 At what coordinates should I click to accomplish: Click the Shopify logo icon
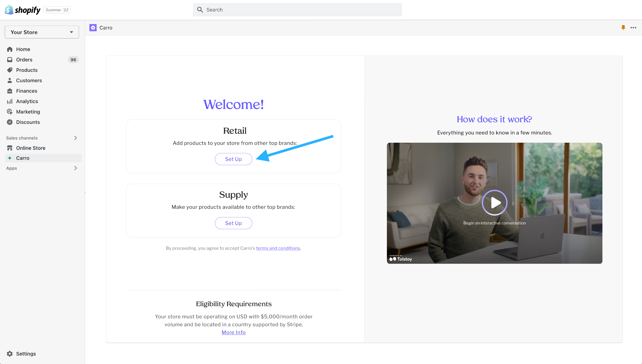click(9, 10)
